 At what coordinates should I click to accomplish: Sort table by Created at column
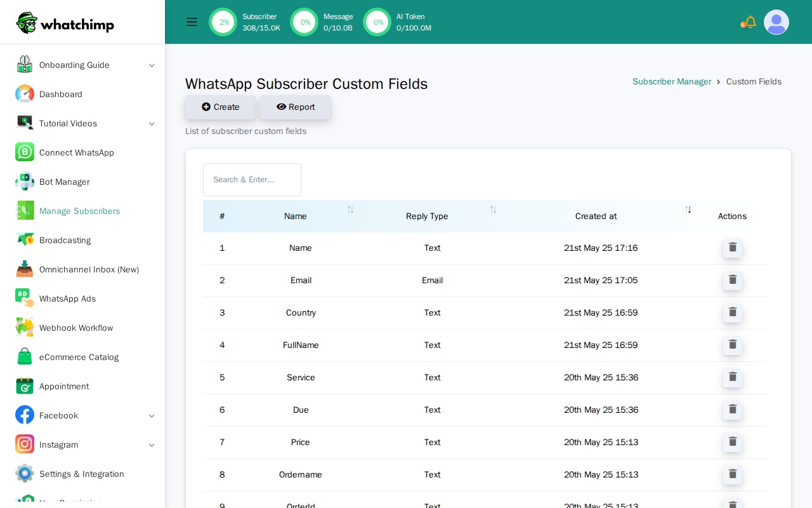coord(688,210)
